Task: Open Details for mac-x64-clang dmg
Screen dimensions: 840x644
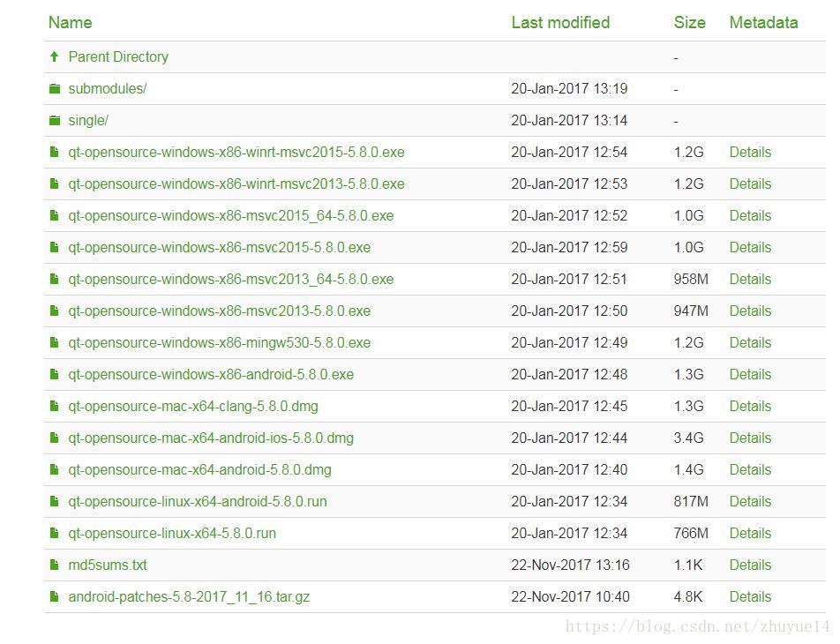Action: pos(751,406)
